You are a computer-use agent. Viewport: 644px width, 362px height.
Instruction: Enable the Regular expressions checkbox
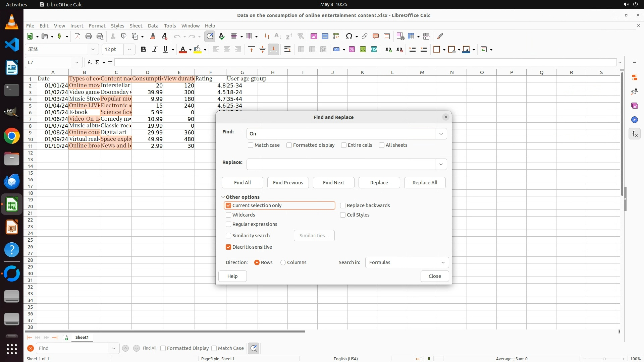click(228, 224)
